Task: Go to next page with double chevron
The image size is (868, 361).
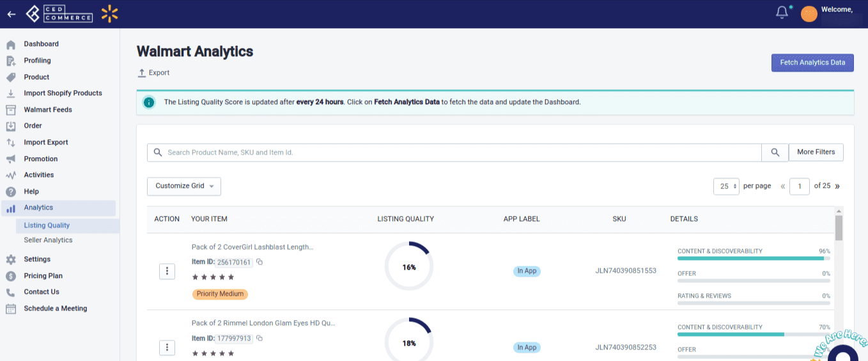Action: pyautogui.click(x=837, y=187)
